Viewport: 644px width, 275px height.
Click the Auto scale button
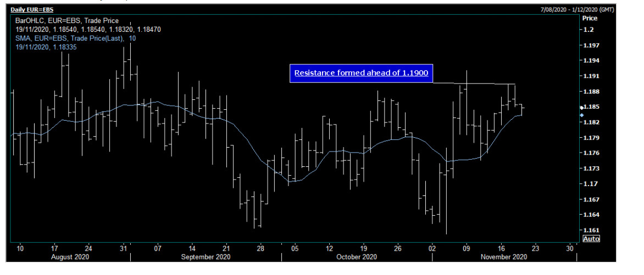pyautogui.click(x=591, y=238)
